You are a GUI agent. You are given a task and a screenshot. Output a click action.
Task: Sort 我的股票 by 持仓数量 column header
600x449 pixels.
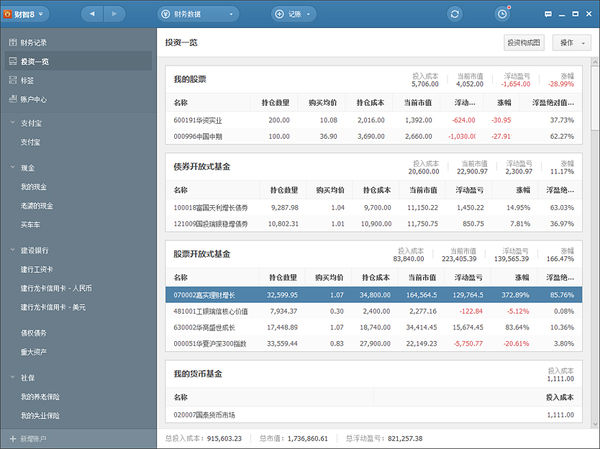click(276, 103)
